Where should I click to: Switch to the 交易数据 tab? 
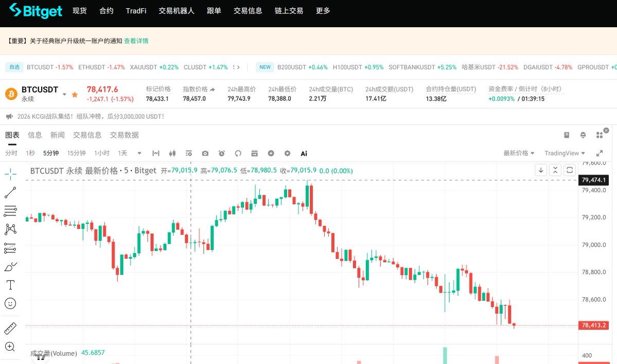coord(125,135)
